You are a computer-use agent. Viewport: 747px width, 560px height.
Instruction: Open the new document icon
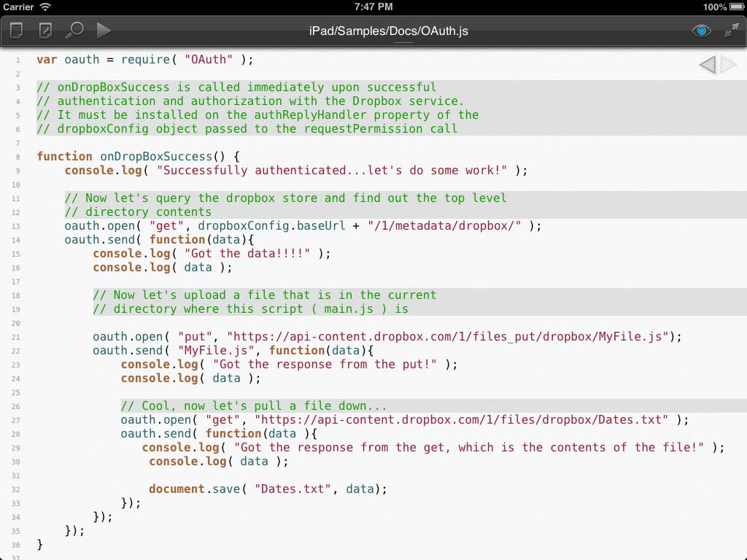pos(17,31)
